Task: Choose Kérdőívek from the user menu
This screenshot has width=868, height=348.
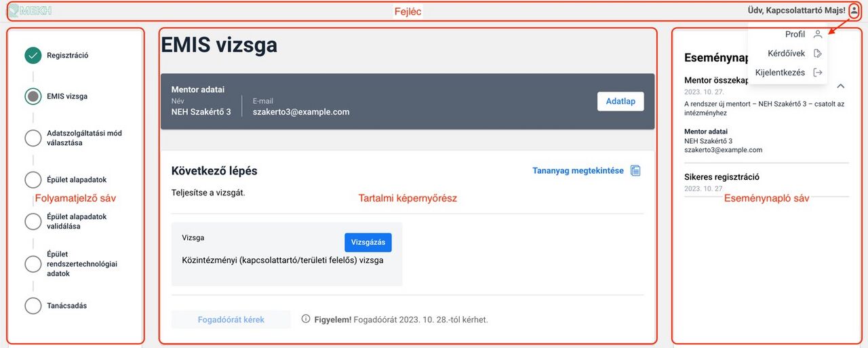Action: 786,54
